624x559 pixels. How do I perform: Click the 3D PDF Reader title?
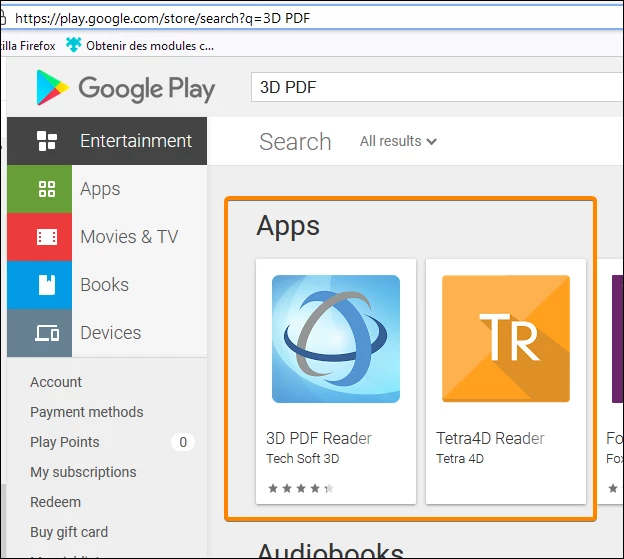point(319,438)
